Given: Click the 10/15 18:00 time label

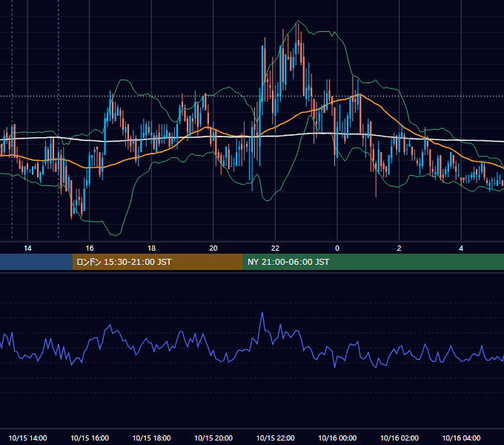Looking at the screenshot, I should (151, 438).
